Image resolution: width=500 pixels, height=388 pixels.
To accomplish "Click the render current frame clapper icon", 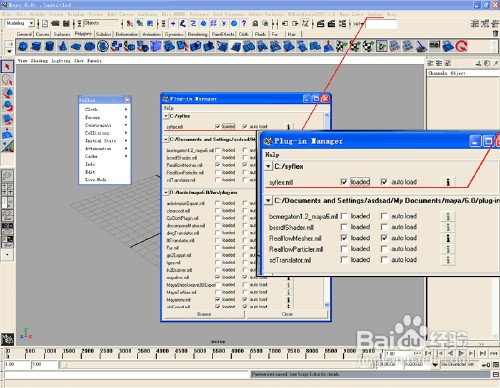I will (321, 23).
